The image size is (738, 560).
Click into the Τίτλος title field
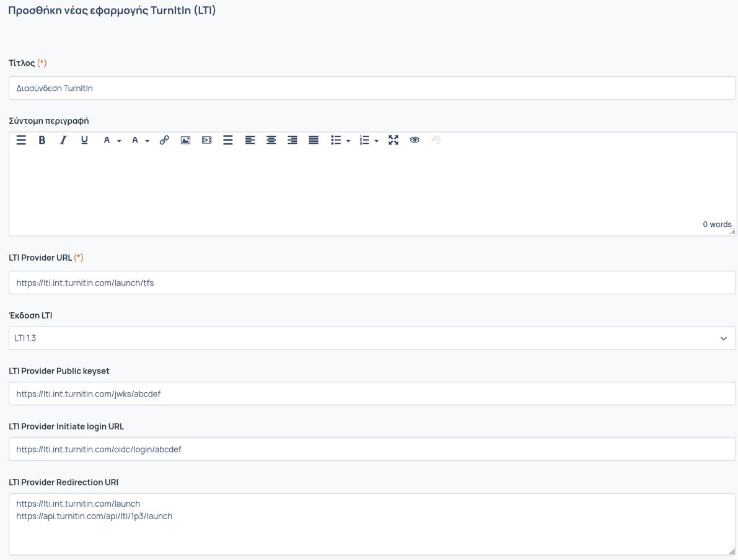(x=372, y=88)
